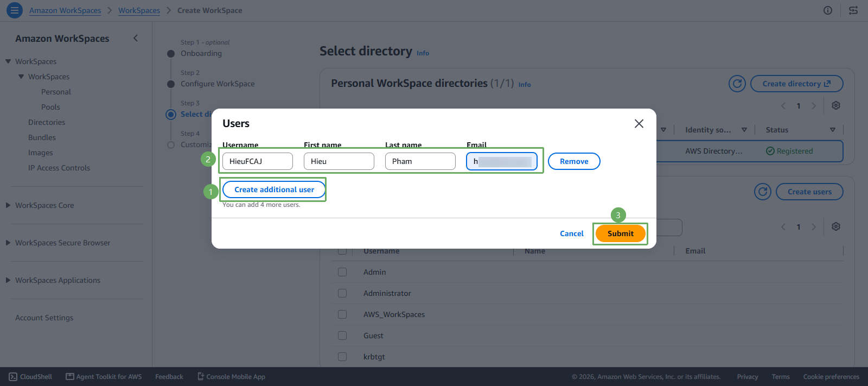Screen dimensions: 868x386
Task: Select the Step 3 Select directory radio
Action: click(x=171, y=114)
